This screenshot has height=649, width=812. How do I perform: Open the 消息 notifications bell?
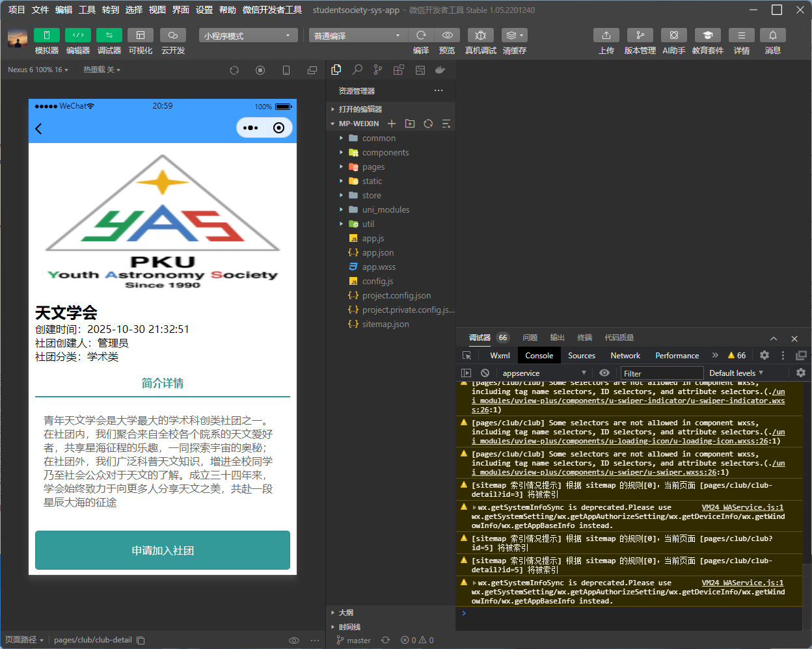[x=773, y=35]
